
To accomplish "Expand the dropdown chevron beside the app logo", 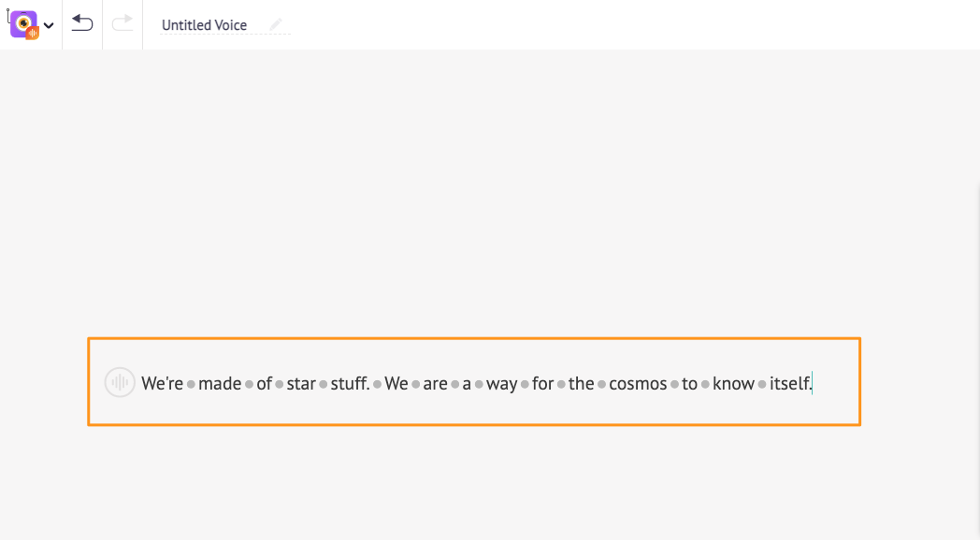I will (x=49, y=25).
